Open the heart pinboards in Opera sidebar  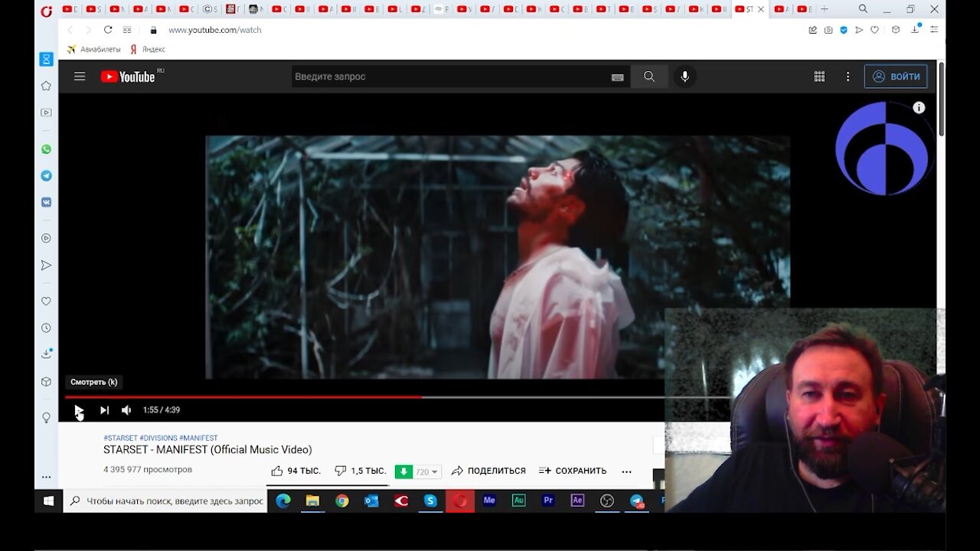point(46,302)
